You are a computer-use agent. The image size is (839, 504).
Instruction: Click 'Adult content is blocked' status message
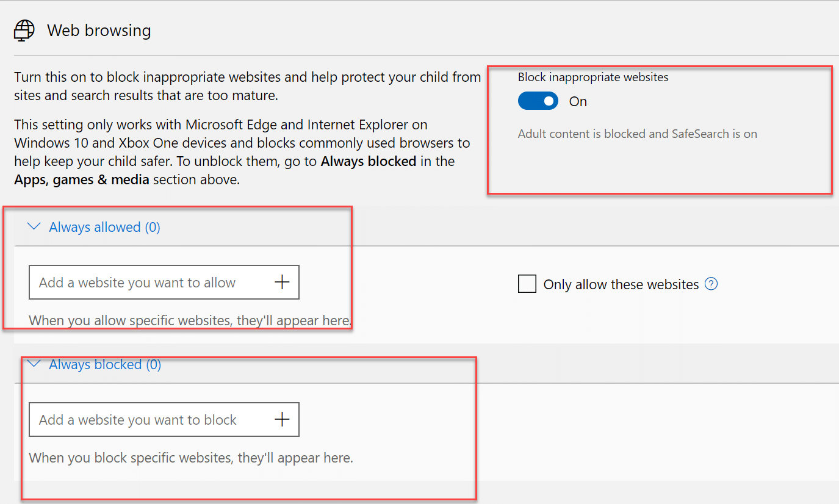(637, 134)
